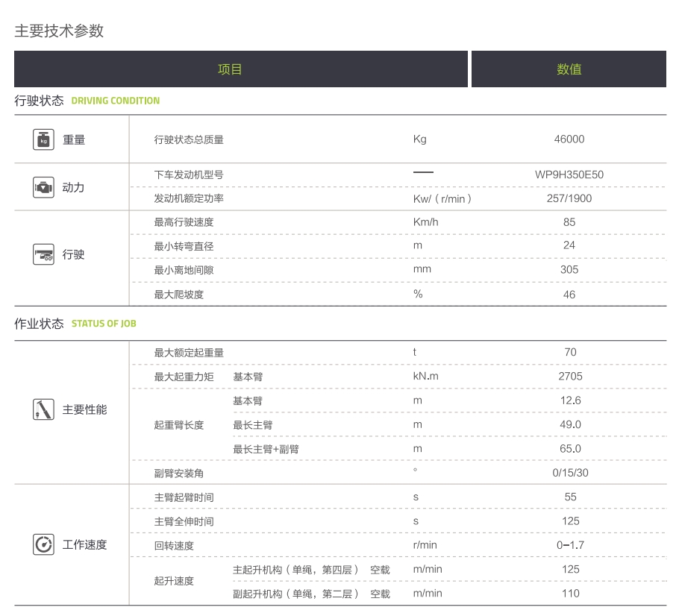
Task: Click the speed gauge icon beside 工作速度
Action: (43, 544)
